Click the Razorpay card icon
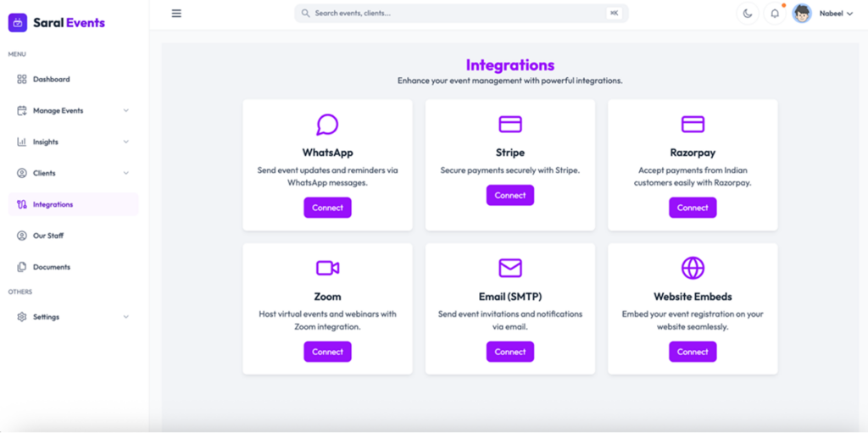The image size is (868, 433). coord(693,125)
